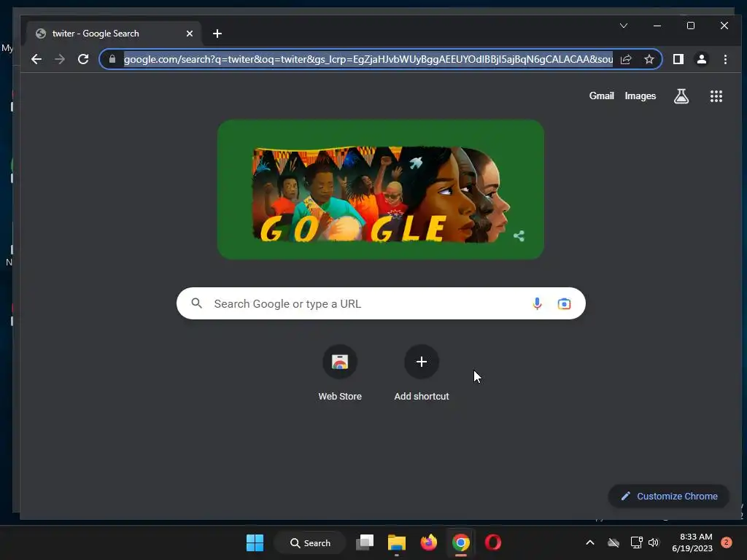
Task: Expand the tab search dropdown arrow
Action: click(x=624, y=26)
